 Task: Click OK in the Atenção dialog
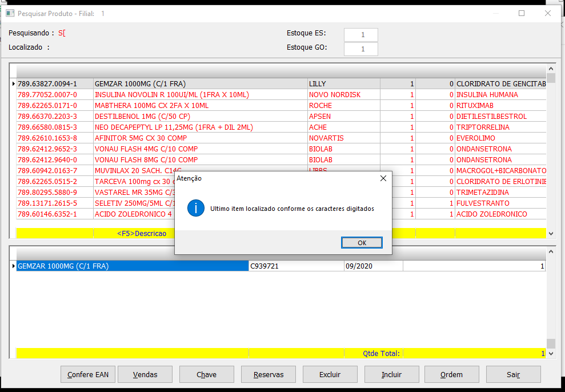[x=362, y=243]
